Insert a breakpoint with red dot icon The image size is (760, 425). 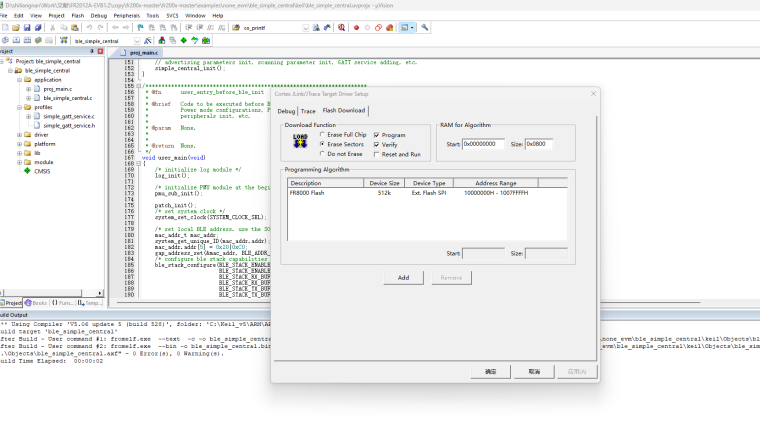click(356, 28)
